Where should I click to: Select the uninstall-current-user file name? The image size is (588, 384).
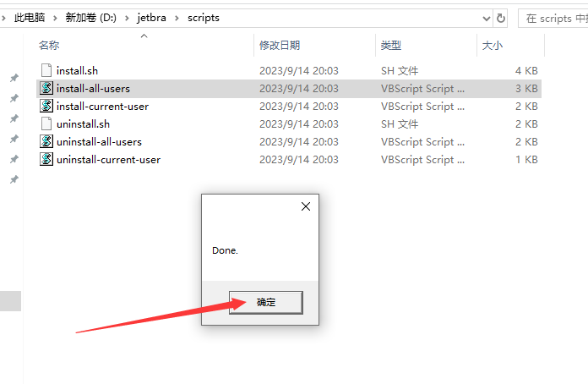coord(108,160)
